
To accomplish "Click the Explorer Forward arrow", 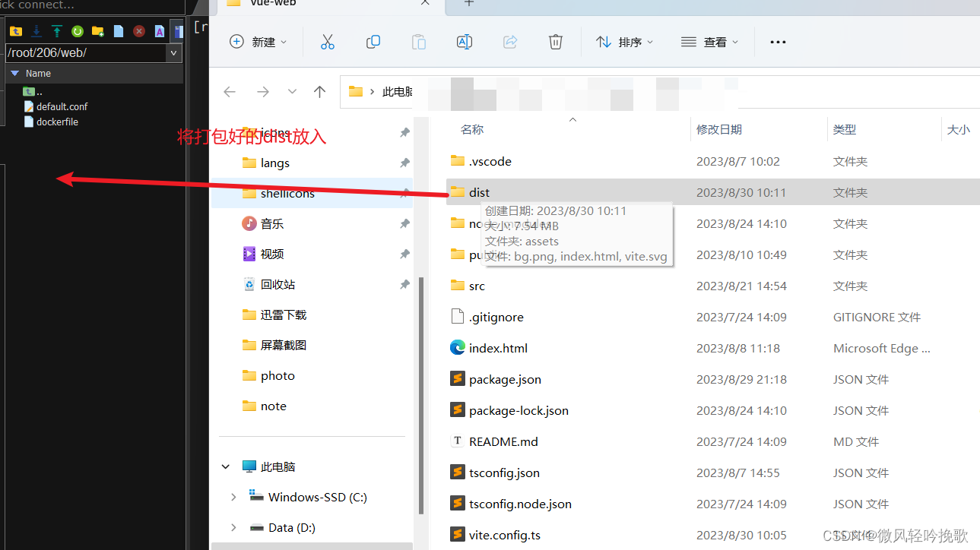I will (x=263, y=92).
